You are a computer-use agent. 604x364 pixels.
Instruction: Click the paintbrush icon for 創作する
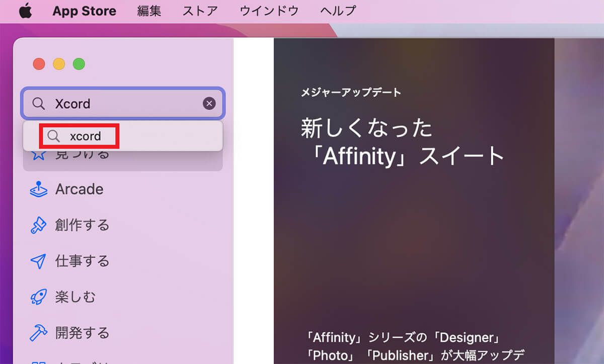pos(39,225)
